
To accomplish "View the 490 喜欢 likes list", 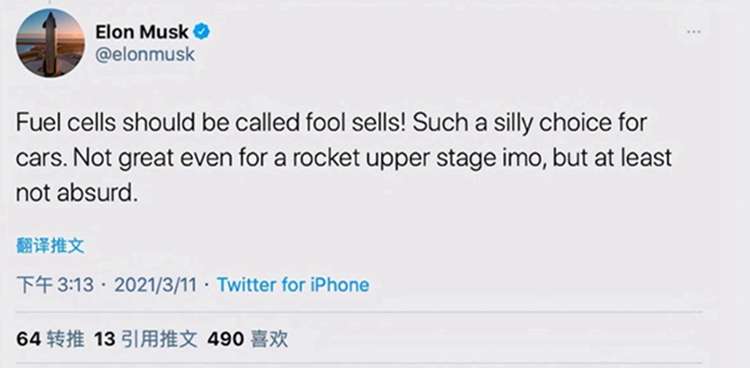I will click(x=248, y=339).
